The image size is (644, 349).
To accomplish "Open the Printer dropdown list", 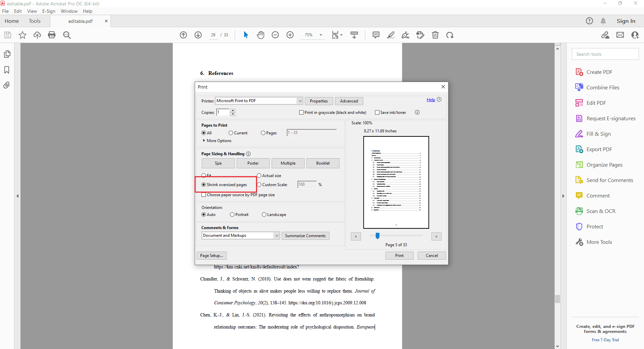I will click(x=300, y=101).
